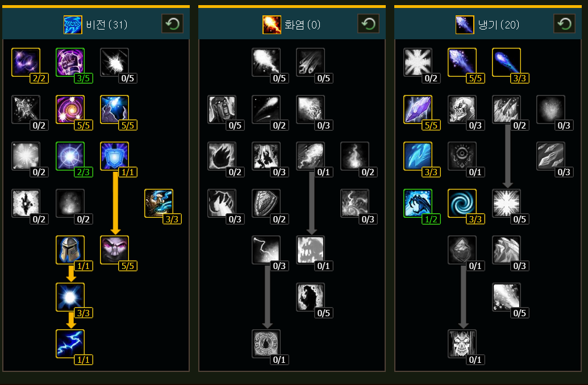Click the 화염 fire tree header icon
Viewport: 588px width, 385px height.
click(272, 25)
